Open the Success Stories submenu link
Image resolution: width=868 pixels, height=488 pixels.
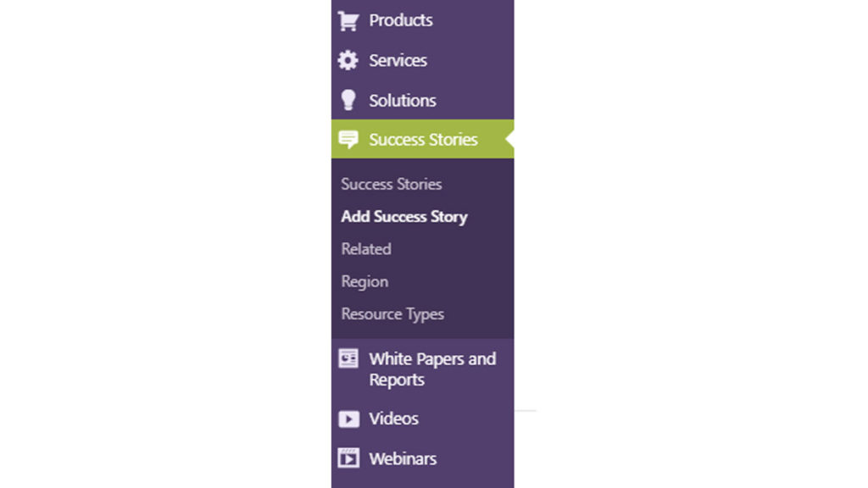392,184
